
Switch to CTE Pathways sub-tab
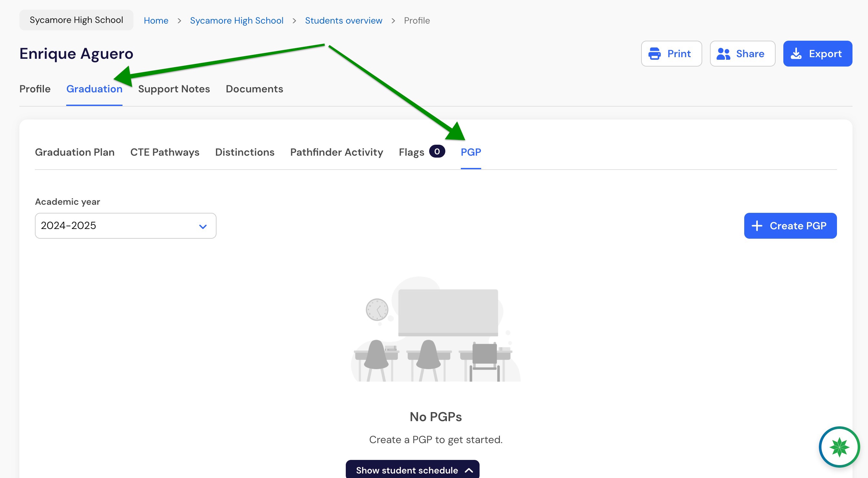(x=165, y=152)
